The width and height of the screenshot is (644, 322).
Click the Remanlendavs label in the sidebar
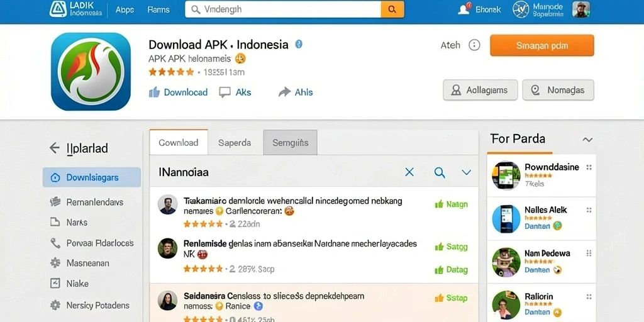[95, 202]
